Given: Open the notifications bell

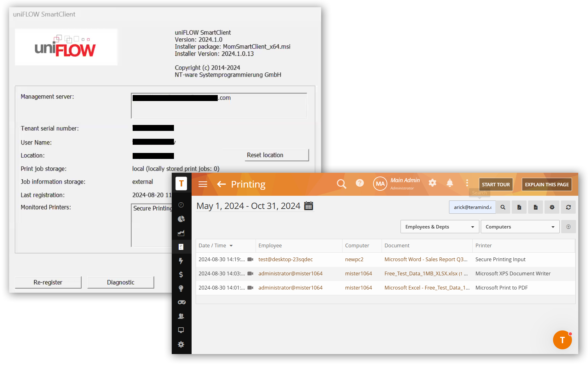Looking at the screenshot, I should pos(450,183).
